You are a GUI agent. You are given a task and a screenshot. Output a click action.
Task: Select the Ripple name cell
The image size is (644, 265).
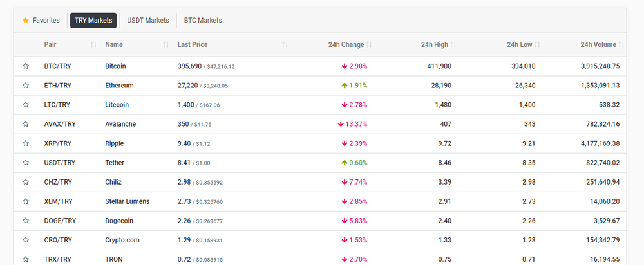click(114, 143)
